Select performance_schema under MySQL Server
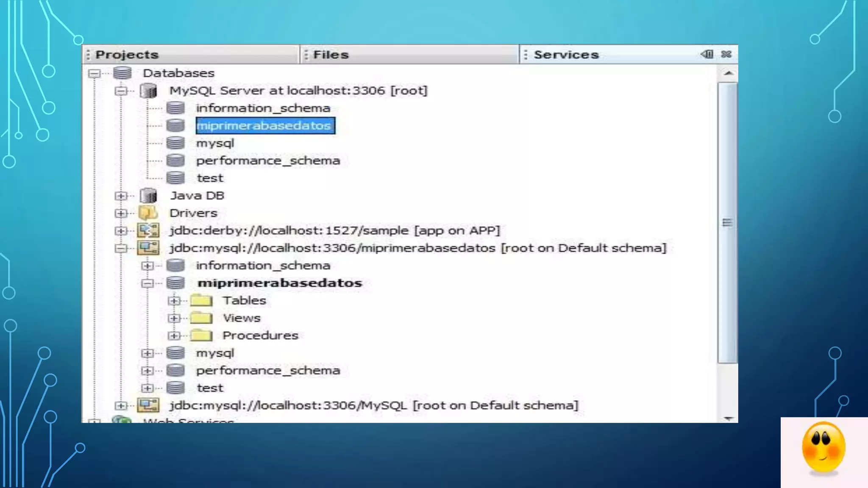The height and width of the screenshot is (488, 868). click(268, 161)
